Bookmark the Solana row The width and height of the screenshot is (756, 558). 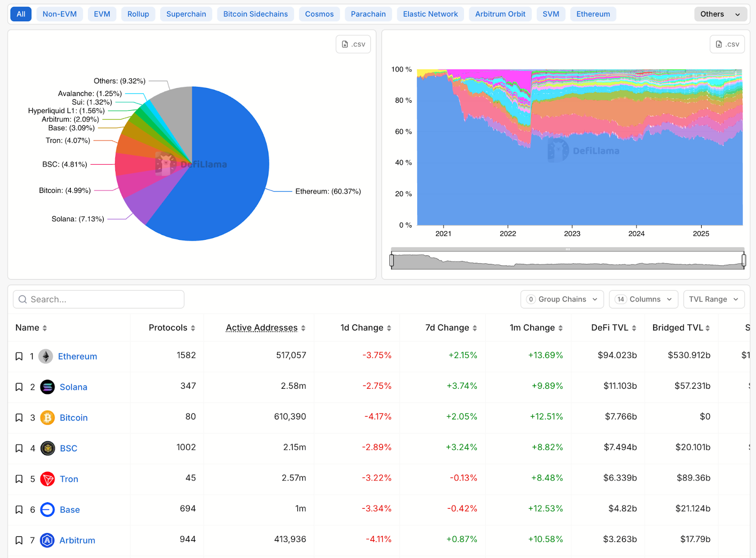point(19,387)
